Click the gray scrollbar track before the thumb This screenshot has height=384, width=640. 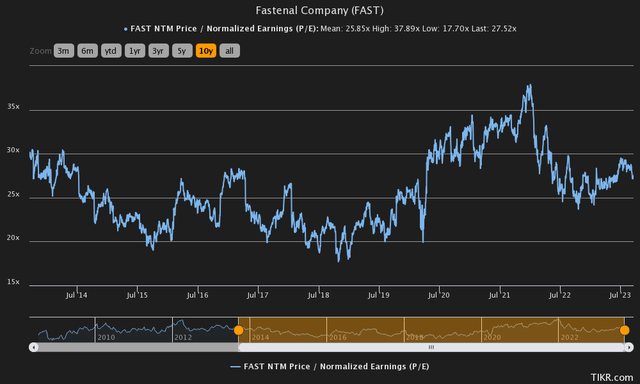tap(138, 347)
